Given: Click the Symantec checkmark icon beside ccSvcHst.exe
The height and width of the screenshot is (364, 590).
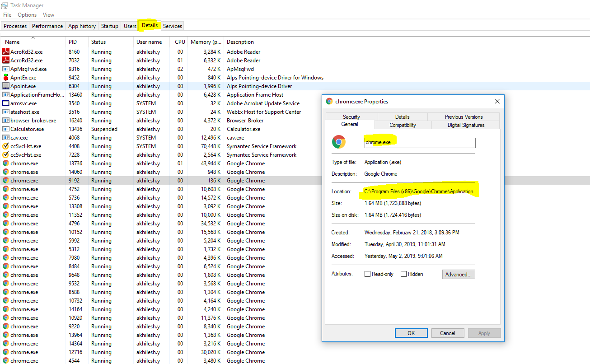Looking at the screenshot, I should click(5, 146).
